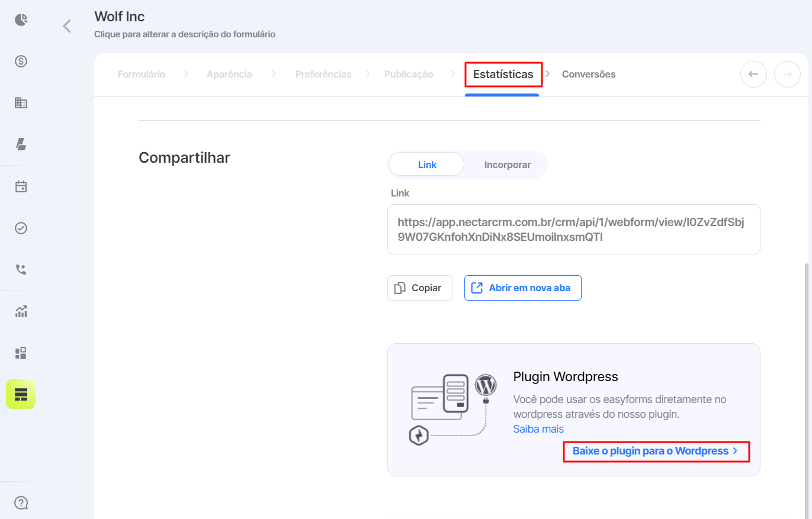This screenshot has width=812, height=519.
Task: Click the Wolf Inc form title
Action: tap(119, 17)
